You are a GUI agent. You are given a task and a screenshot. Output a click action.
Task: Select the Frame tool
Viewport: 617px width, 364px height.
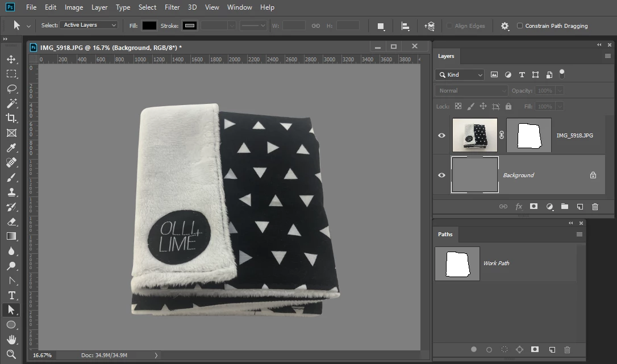(11, 133)
